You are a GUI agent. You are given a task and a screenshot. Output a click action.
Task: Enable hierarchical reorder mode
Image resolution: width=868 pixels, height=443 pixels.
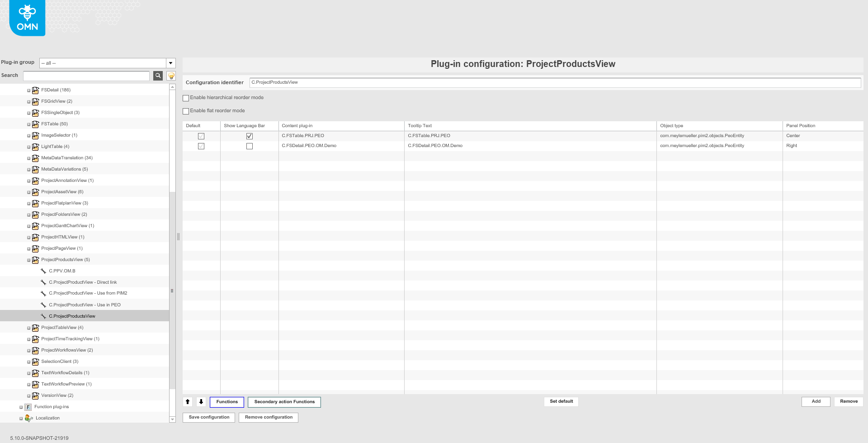[186, 98]
